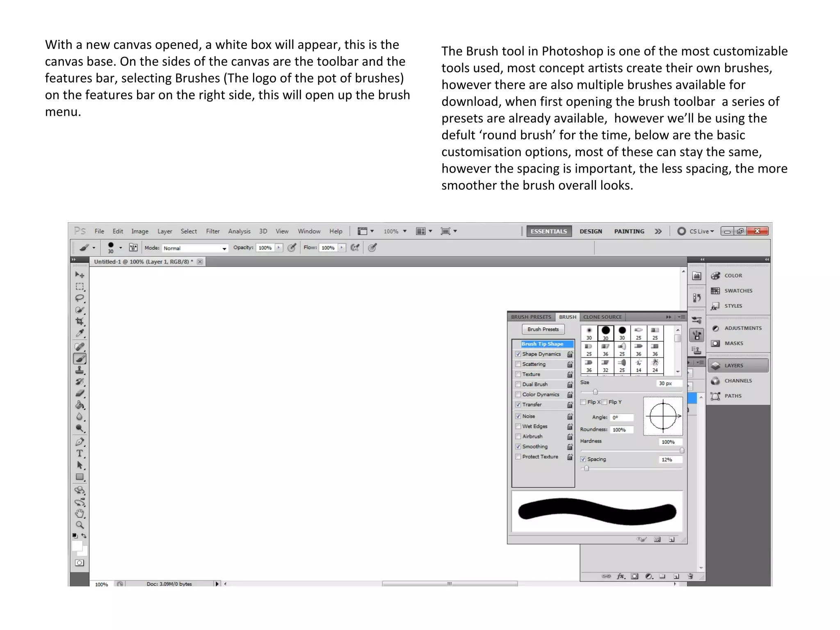Check the Flip X checkbox
The width and height of the screenshot is (840, 630).
tap(583, 402)
